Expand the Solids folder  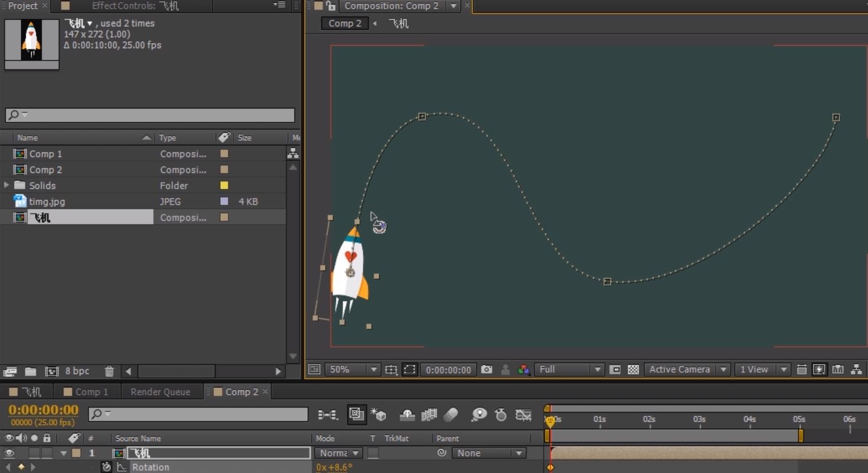coord(7,185)
